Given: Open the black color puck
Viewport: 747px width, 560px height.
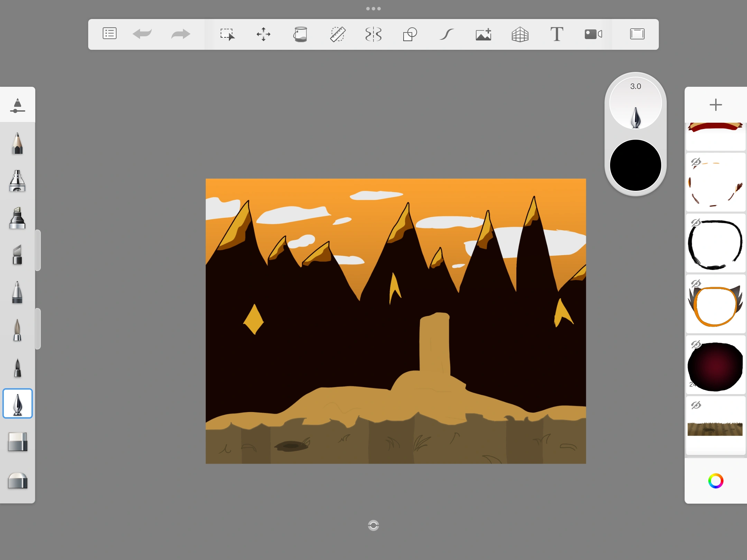Looking at the screenshot, I should pyautogui.click(x=635, y=165).
